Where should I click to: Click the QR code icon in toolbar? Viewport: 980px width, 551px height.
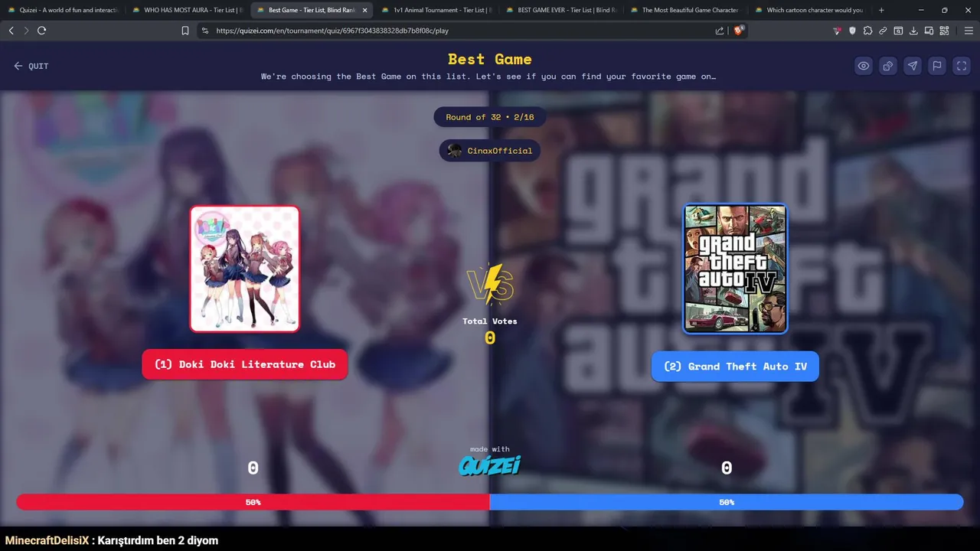(944, 31)
